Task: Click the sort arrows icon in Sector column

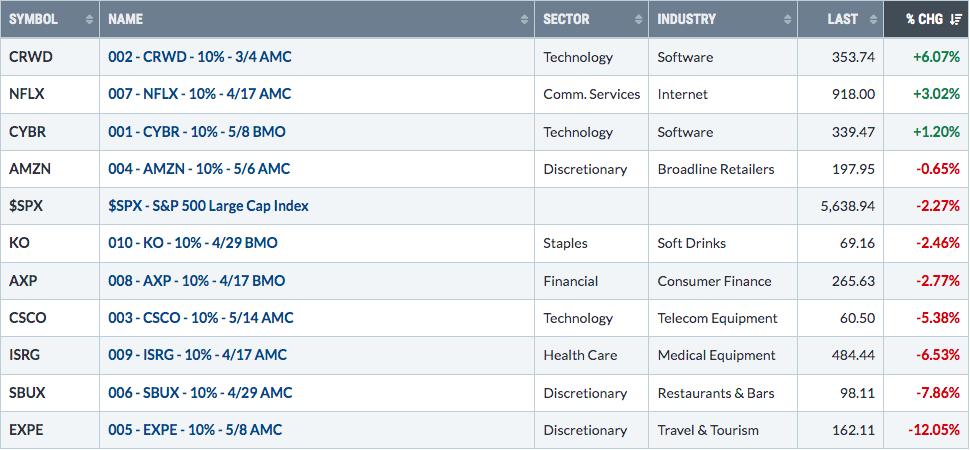Action: (x=638, y=19)
